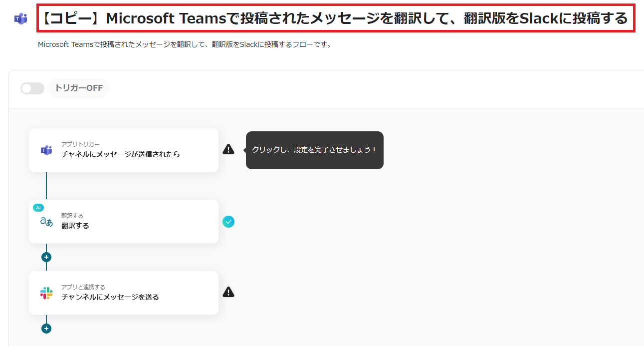Toggle the trigger on/off switch
The width and height of the screenshot is (644, 346).
pyautogui.click(x=32, y=88)
